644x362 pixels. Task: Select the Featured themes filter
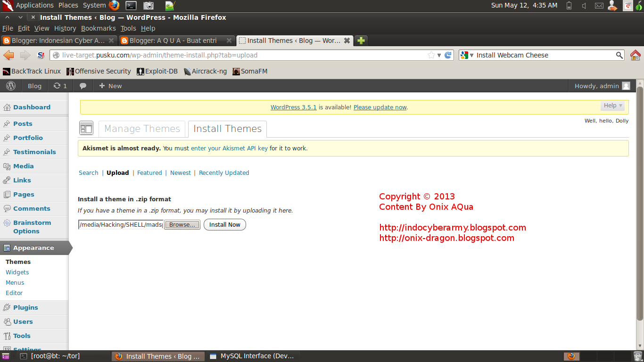pyautogui.click(x=149, y=173)
